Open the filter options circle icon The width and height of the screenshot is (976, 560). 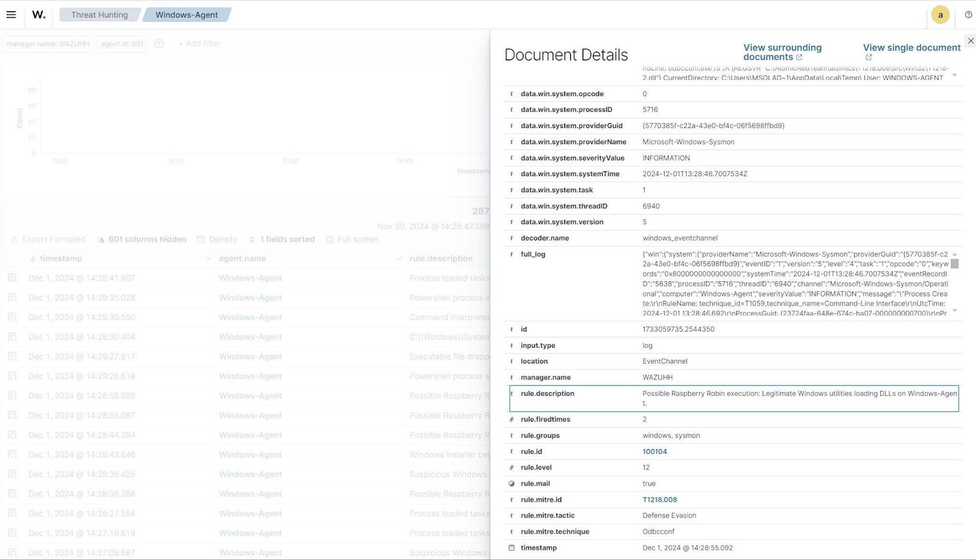tap(159, 43)
